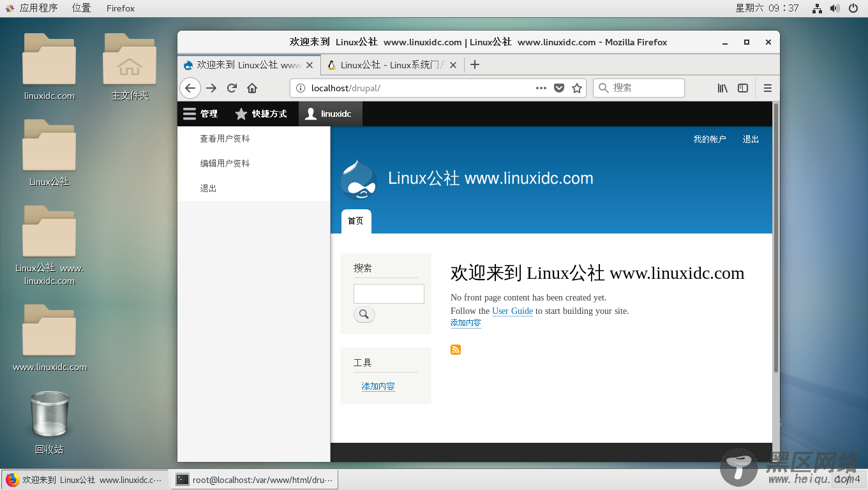The width and height of the screenshot is (868, 490).
Task: Close the Linux公社 second tab
Action: pos(453,64)
